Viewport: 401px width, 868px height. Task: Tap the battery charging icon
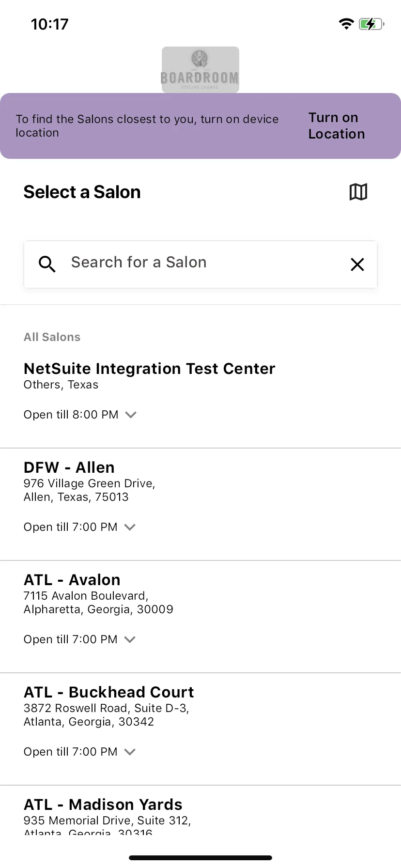[371, 24]
